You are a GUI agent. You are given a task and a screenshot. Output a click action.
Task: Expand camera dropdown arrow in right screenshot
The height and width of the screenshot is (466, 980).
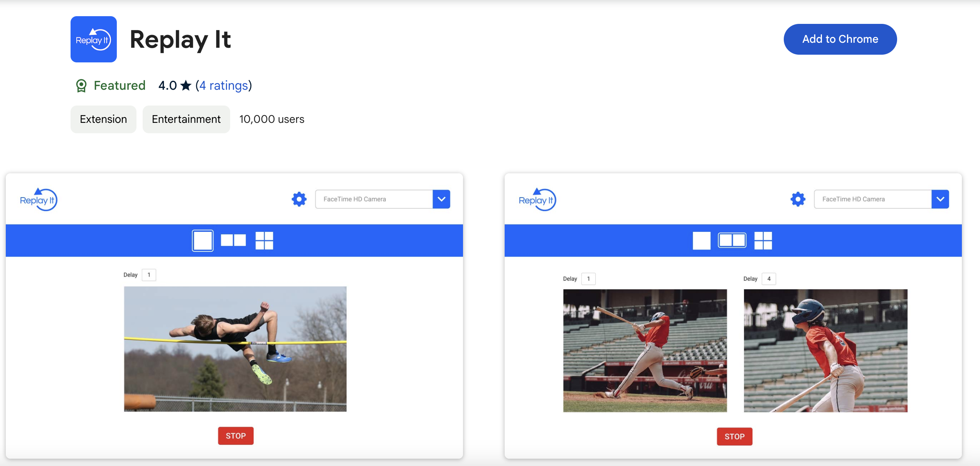[x=940, y=199]
